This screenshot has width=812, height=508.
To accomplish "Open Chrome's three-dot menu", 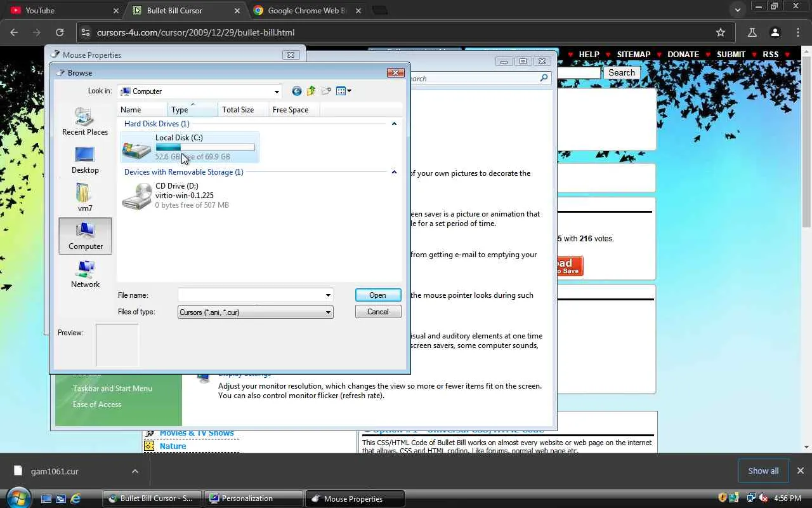I will (x=798, y=32).
